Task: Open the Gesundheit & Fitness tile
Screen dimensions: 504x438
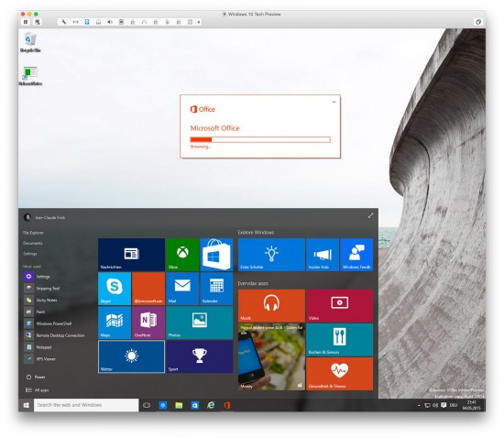Action: [x=339, y=374]
